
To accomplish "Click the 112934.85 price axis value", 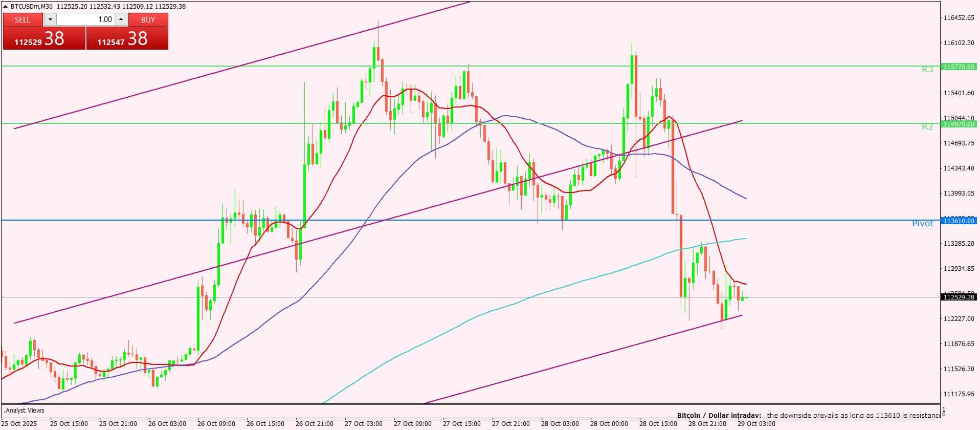I will pos(959,268).
